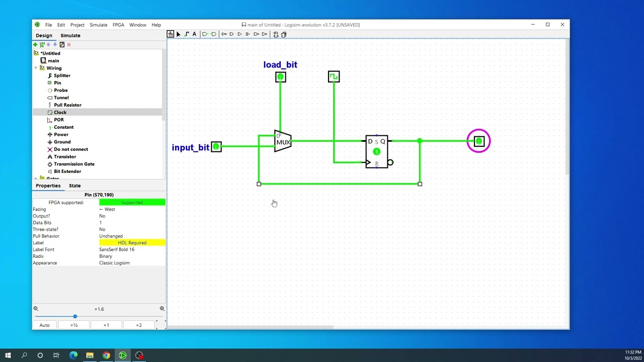Select Transistor in component tree
This screenshot has width=644, height=362.
(x=64, y=157)
